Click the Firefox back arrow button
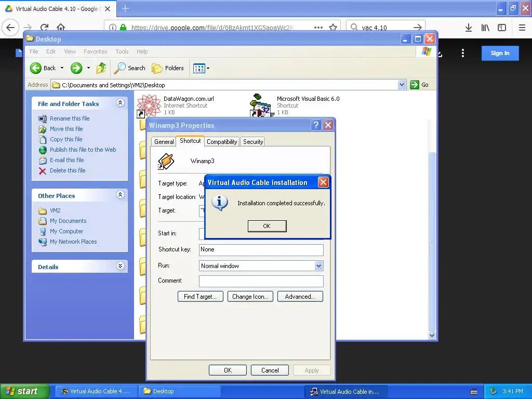 (x=10, y=28)
